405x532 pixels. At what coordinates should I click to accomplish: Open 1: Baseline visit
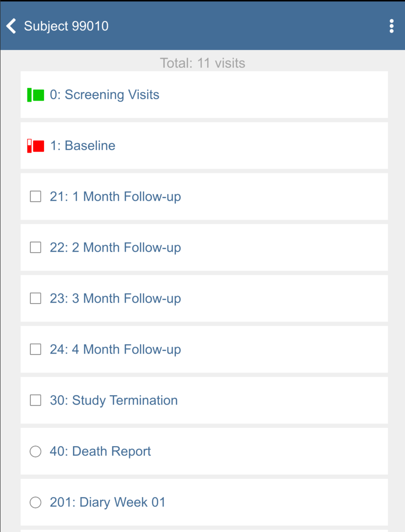[83, 146]
